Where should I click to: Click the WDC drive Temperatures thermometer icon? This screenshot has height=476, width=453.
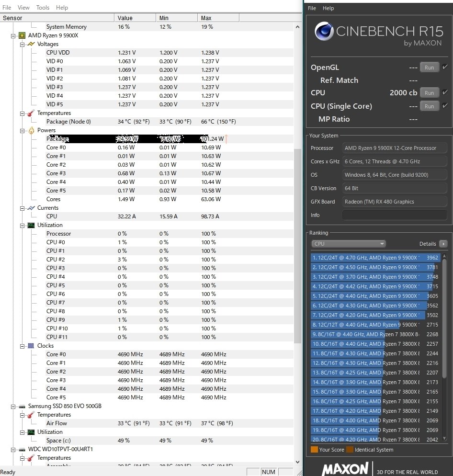click(x=31, y=458)
